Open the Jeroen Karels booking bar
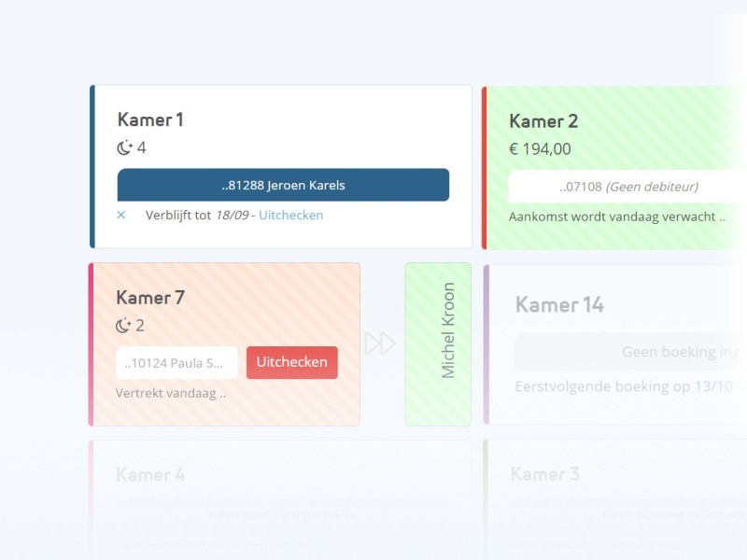This screenshot has width=747, height=560. coord(283,185)
